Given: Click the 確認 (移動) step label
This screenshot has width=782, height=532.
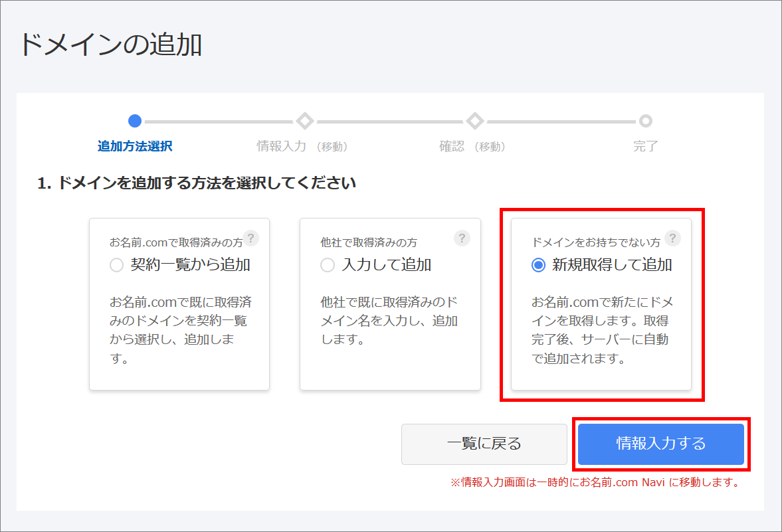Looking at the screenshot, I should pos(472,146).
